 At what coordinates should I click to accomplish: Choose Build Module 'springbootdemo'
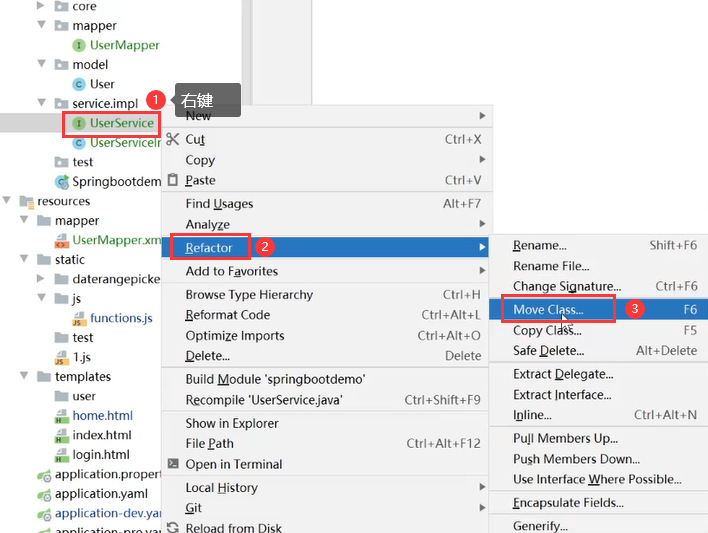pos(325,379)
